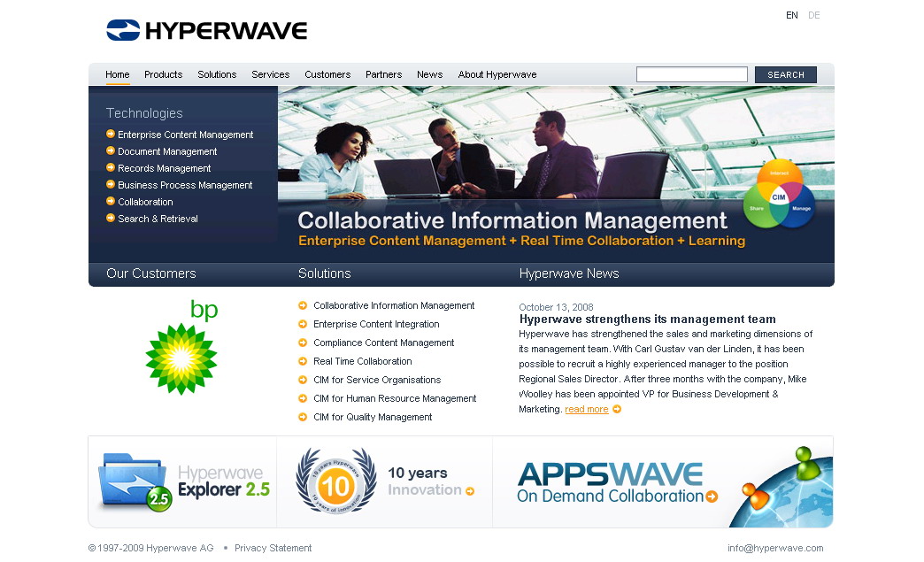
Task: Click arrow bullet beside Records Management
Action: pyautogui.click(x=111, y=167)
